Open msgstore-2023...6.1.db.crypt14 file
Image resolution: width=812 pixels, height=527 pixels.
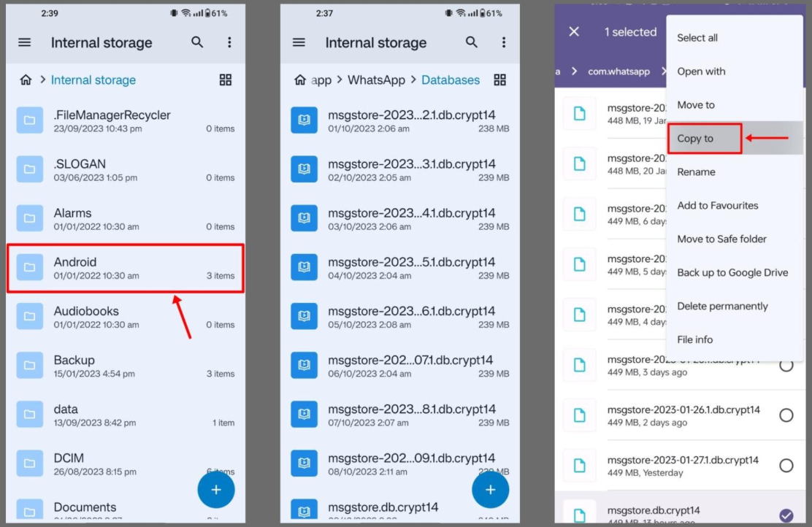pos(399,317)
